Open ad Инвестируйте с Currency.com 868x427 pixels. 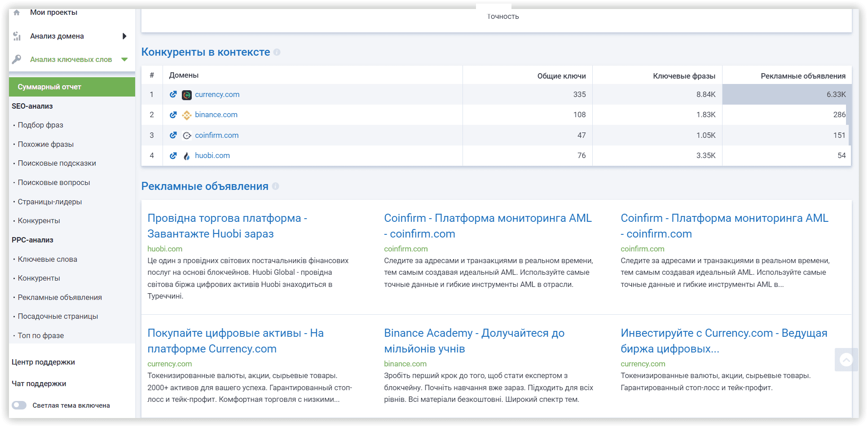pos(724,341)
